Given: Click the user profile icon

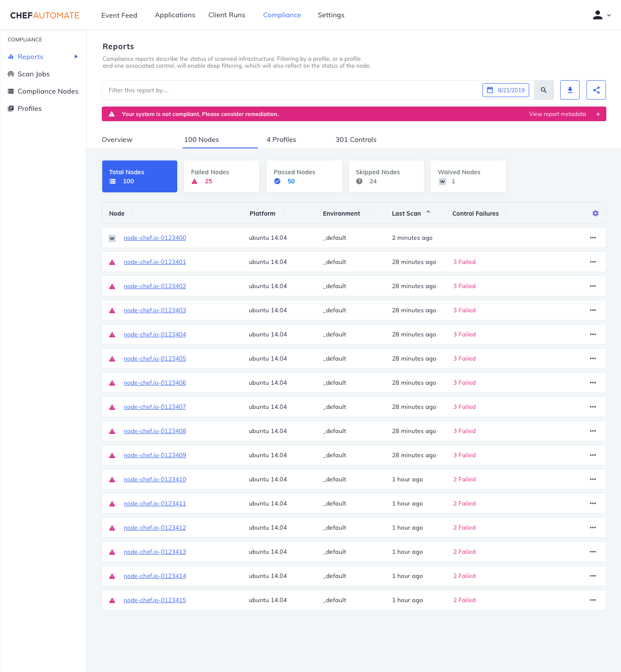Looking at the screenshot, I should click(x=598, y=15).
